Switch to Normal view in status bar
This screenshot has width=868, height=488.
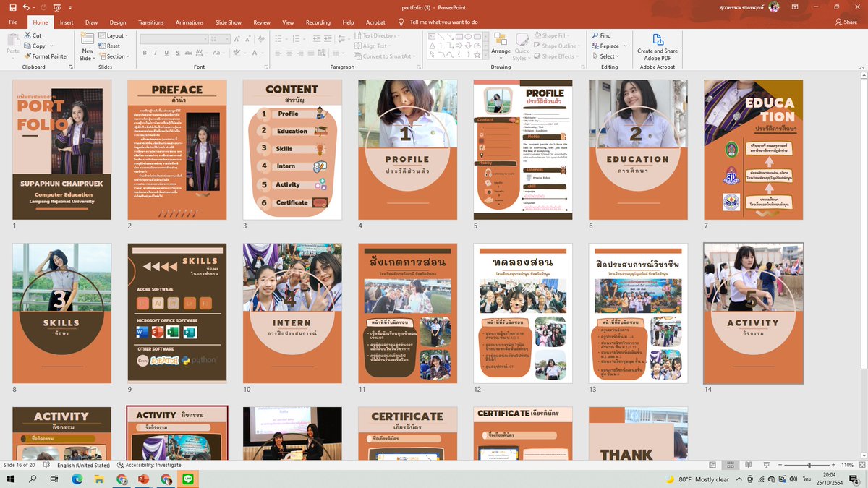pyautogui.click(x=712, y=465)
